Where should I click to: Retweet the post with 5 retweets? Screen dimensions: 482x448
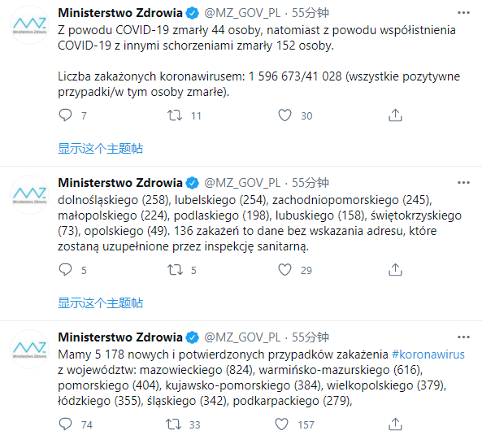(x=175, y=270)
